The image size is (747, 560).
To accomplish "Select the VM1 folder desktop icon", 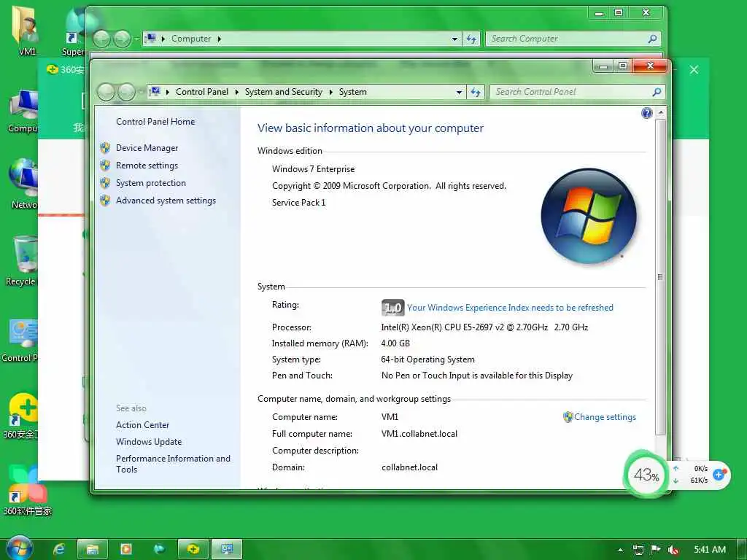I will [x=27, y=31].
